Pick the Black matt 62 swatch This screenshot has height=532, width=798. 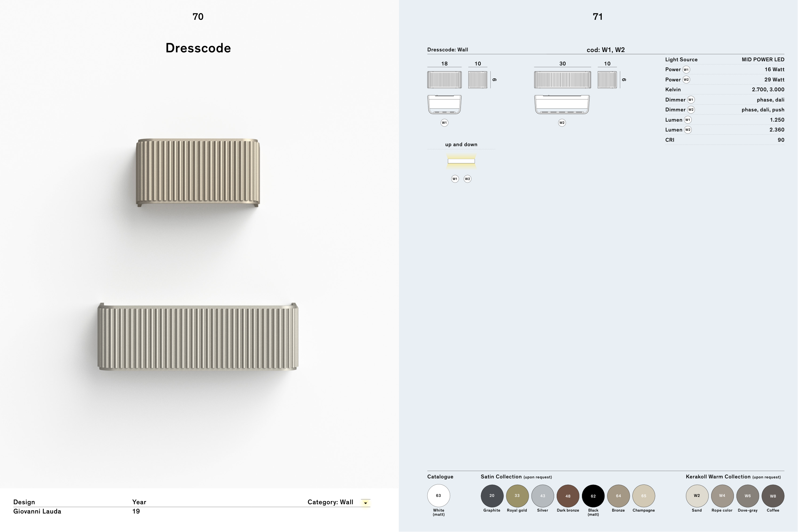[593, 496]
